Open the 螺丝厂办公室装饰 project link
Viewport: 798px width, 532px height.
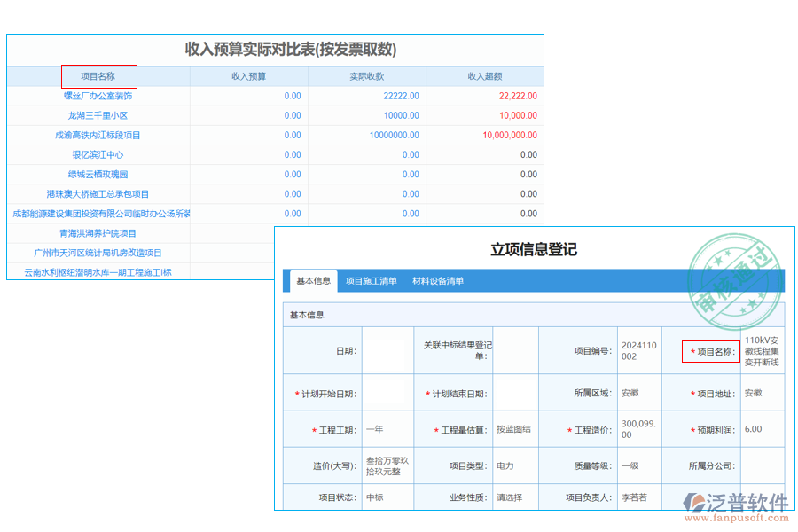(x=98, y=96)
